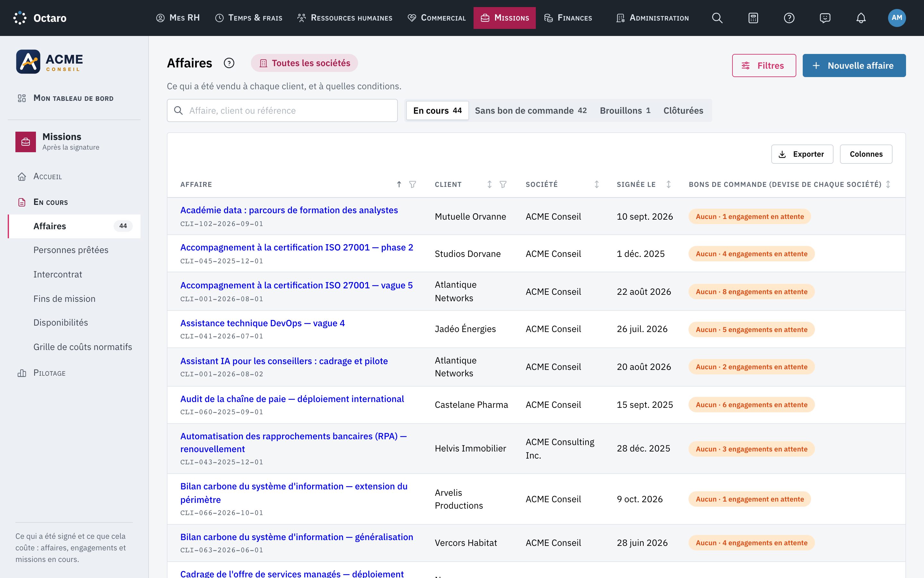Open the Colonnes column chooser

866,154
